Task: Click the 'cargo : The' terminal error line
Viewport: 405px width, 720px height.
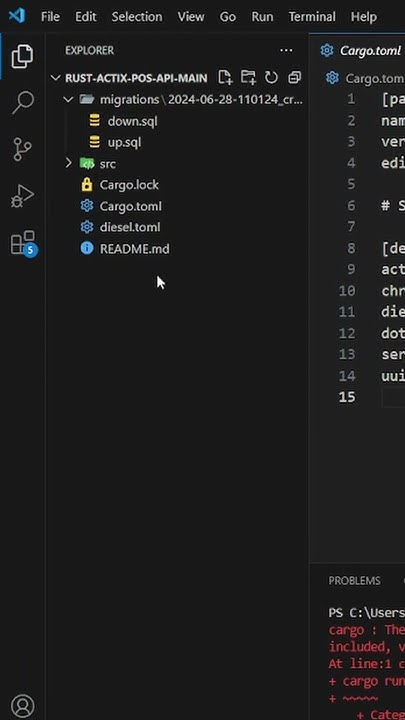Action: pos(366,630)
